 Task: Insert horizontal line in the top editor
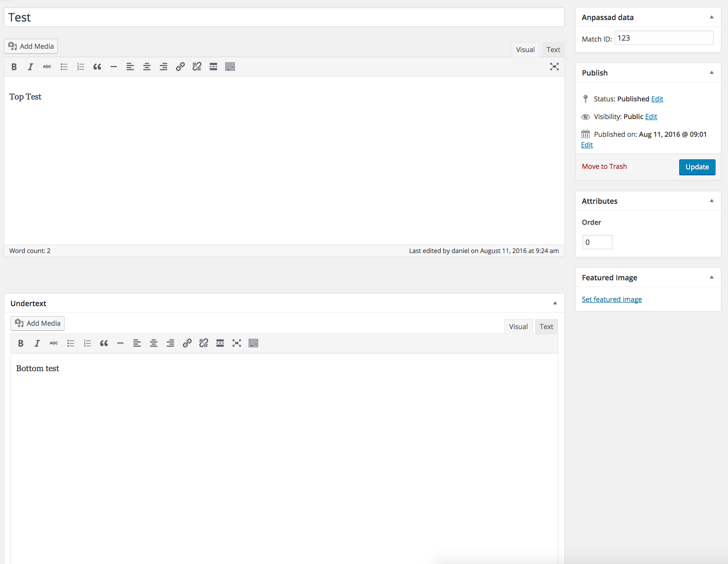coord(113,67)
